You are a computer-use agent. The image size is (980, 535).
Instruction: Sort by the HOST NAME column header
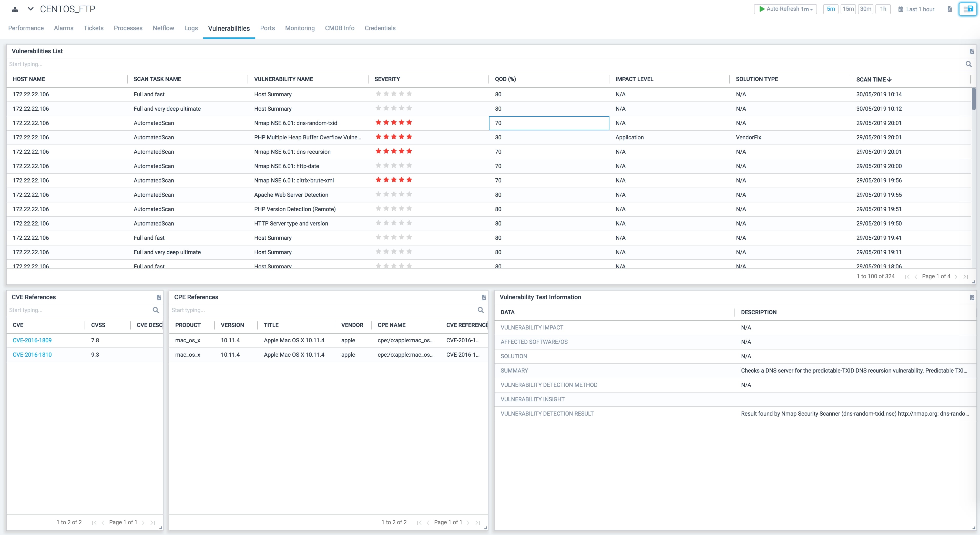pos(29,79)
